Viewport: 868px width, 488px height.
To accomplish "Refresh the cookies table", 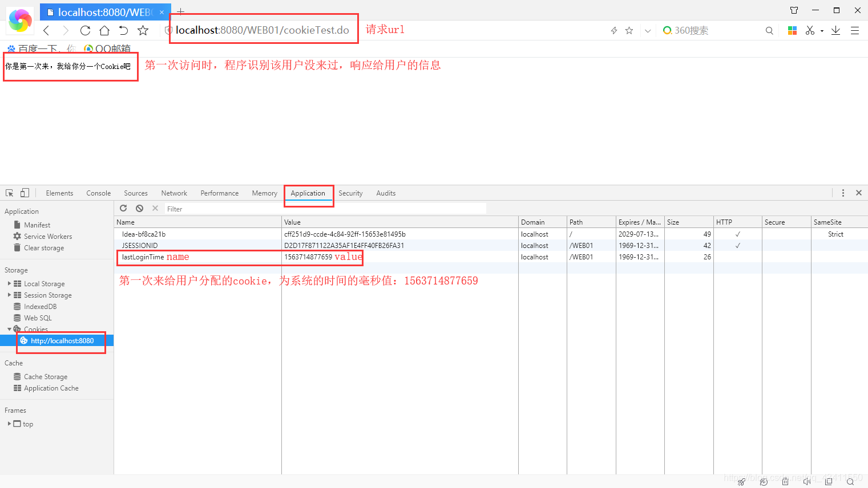I will click(123, 209).
